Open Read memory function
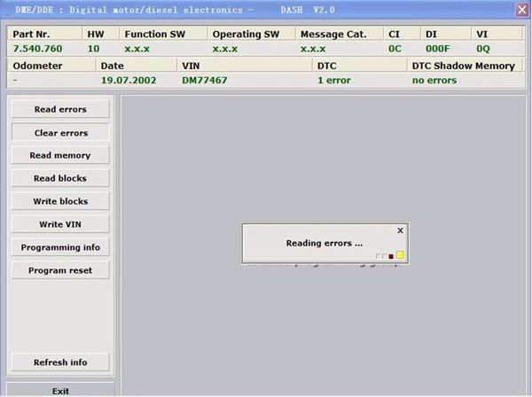This screenshot has height=397, width=532. [x=60, y=155]
